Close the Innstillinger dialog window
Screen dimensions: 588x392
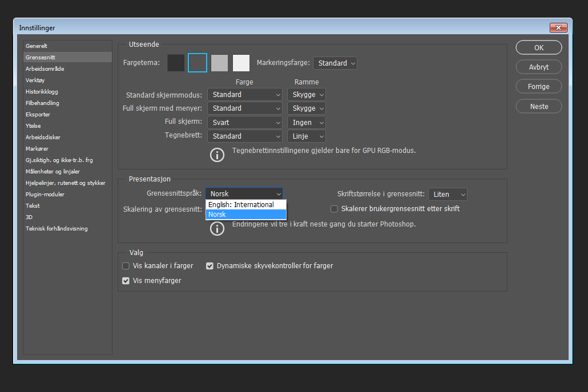pyautogui.click(x=558, y=28)
